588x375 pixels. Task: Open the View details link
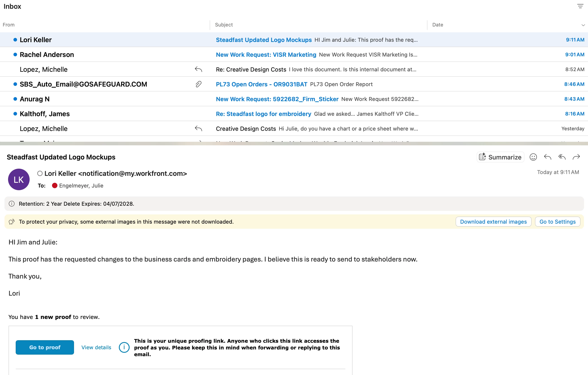(x=96, y=347)
